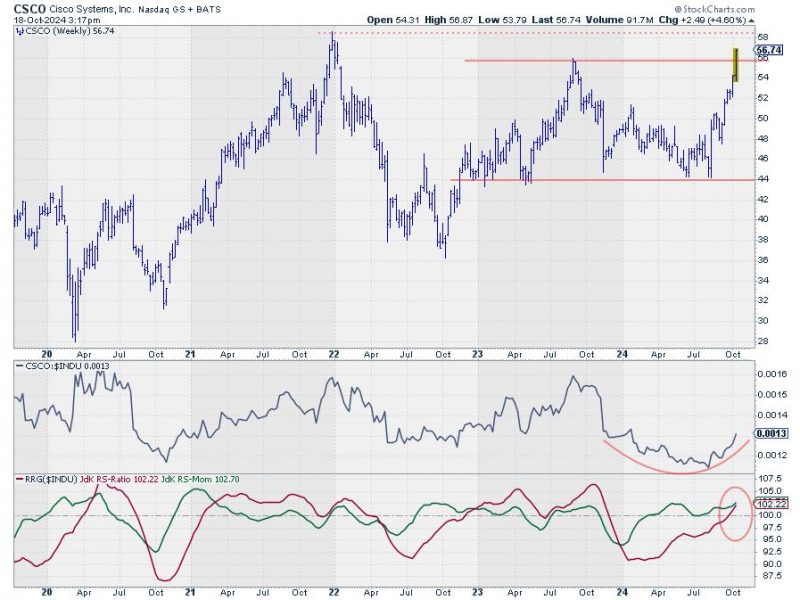Click the 92.5 RRG axis label

[x=769, y=552]
